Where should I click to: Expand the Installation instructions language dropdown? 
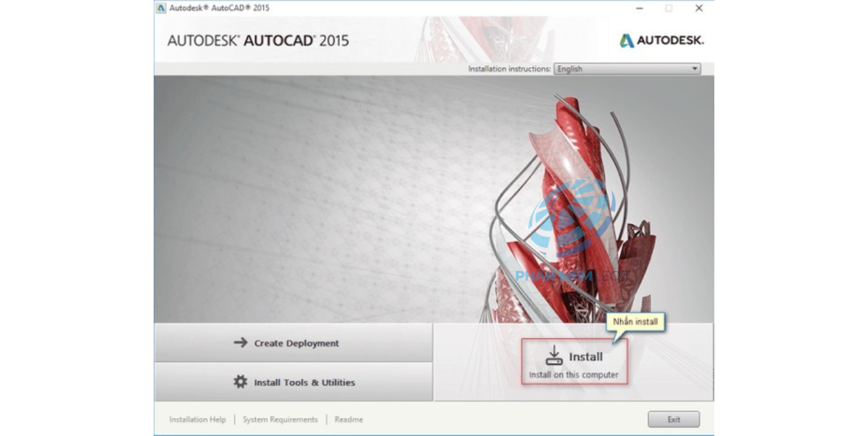(x=627, y=68)
